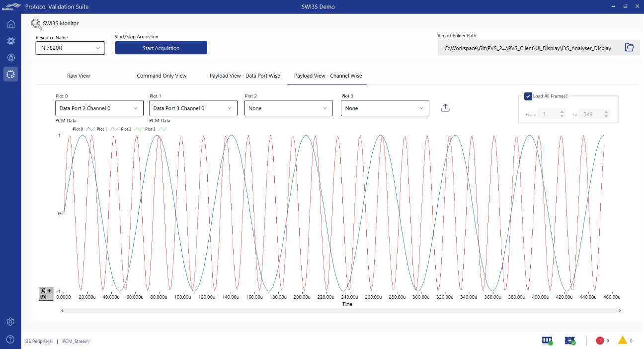Screen dimensions: 644x349
Task: Select the pan hand tool on the graph palette
Action: point(43,297)
